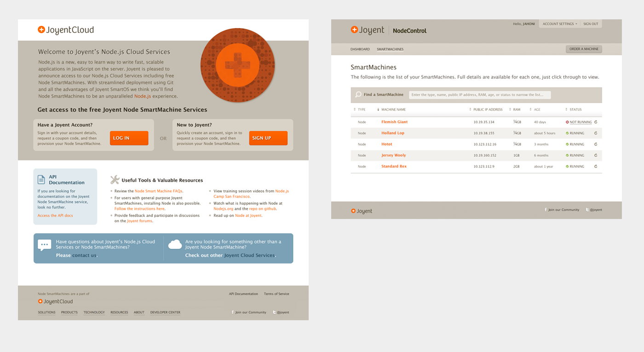Sort table by Age column
Screen dimensions: 644x352
click(x=535, y=110)
